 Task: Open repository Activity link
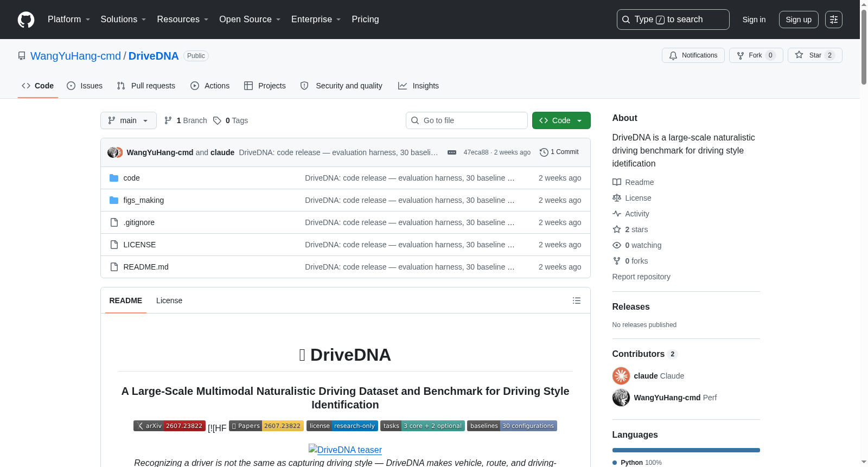pyautogui.click(x=631, y=214)
